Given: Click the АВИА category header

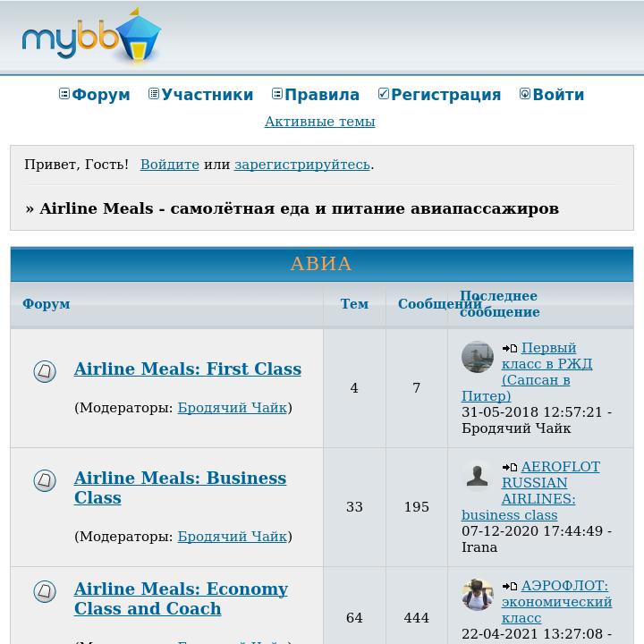Looking at the screenshot, I should click(321, 264).
